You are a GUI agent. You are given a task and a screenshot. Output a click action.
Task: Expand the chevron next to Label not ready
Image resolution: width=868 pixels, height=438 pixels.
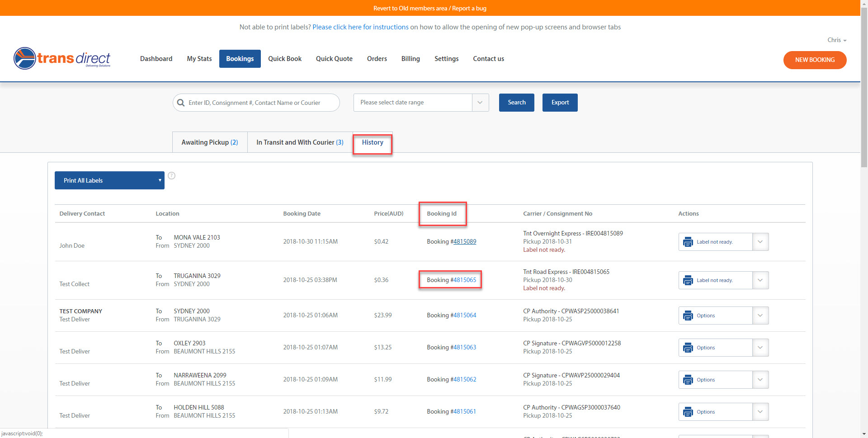760,242
